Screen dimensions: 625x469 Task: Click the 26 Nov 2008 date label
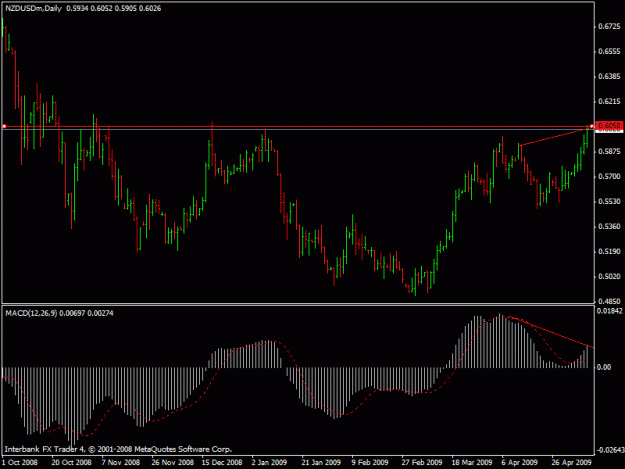click(x=172, y=462)
